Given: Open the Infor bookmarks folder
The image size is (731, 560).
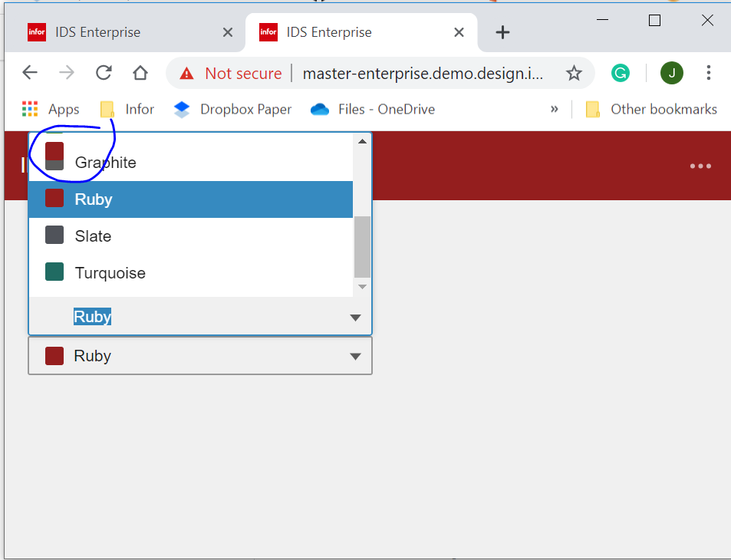Looking at the screenshot, I should click(127, 109).
